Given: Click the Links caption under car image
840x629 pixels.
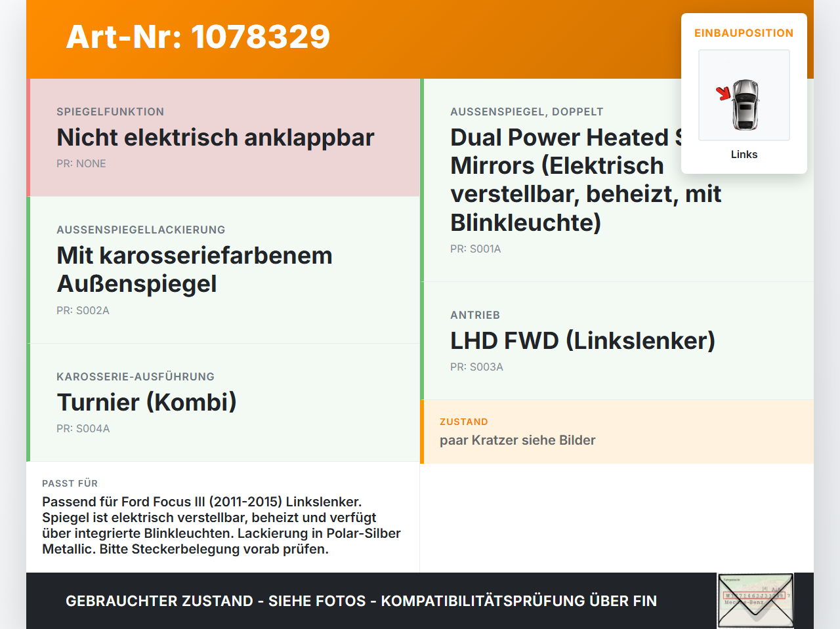Looking at the screenshot, I should [744, 154].
